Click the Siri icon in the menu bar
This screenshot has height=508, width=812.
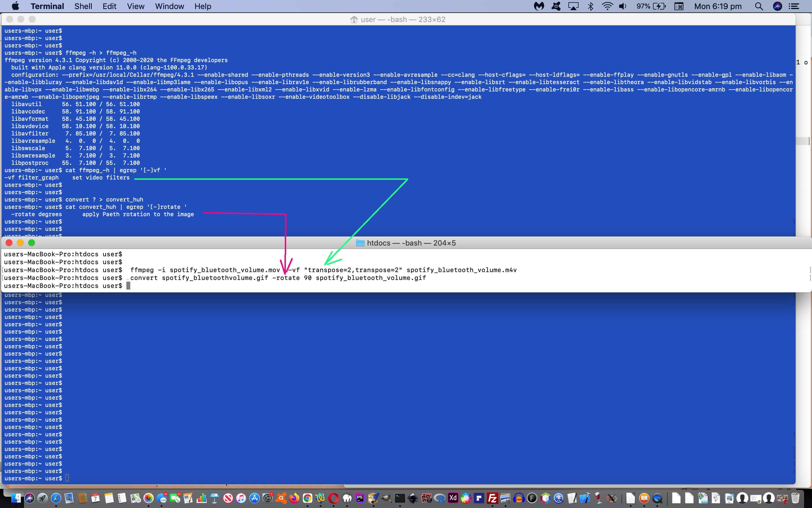tap(777, 6)
